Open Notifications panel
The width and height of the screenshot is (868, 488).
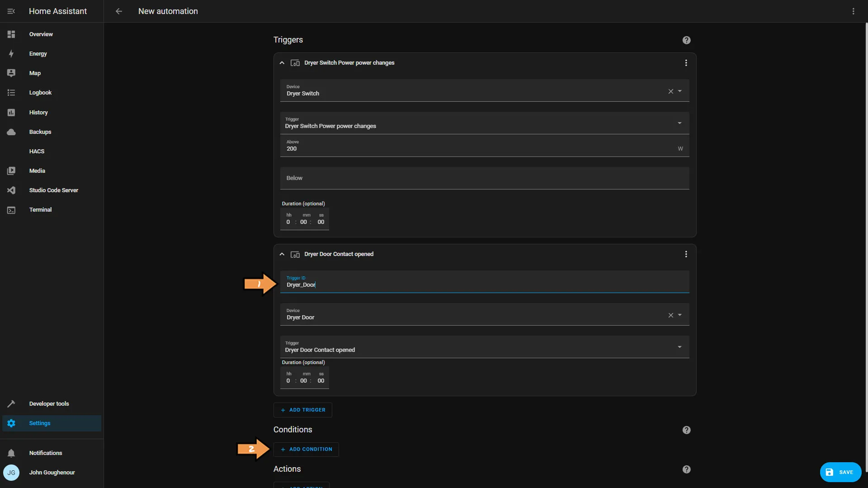pos(52,453)
